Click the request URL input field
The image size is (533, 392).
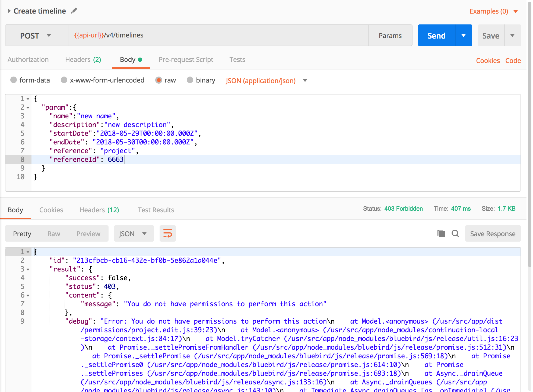pyautogui.click(x=217, y=35)
